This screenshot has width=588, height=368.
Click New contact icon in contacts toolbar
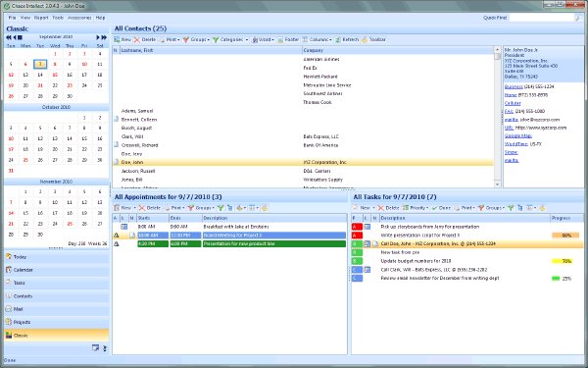pyautogui.click(x=117, y=40)
